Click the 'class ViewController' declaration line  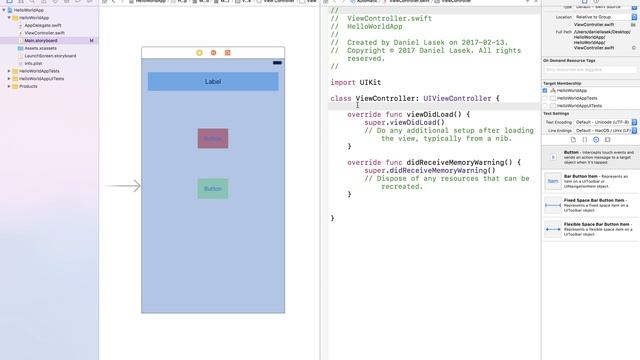[x=415, y=98]
